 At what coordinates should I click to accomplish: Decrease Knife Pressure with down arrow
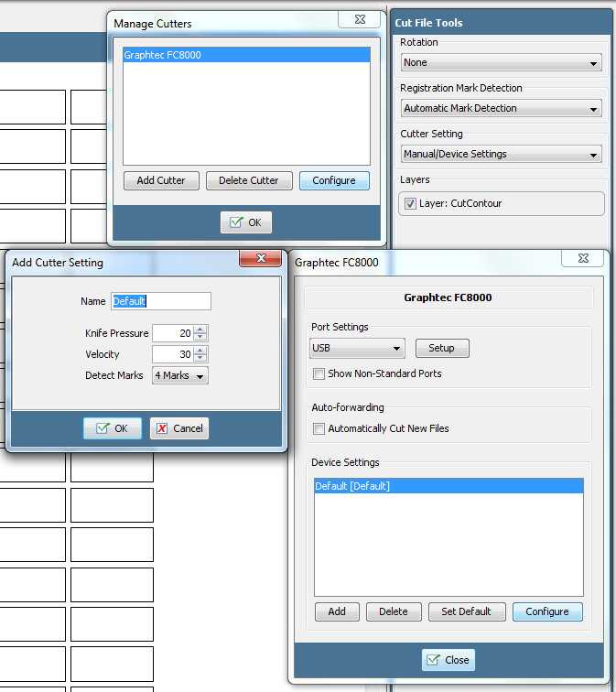(x=200, y=337)
